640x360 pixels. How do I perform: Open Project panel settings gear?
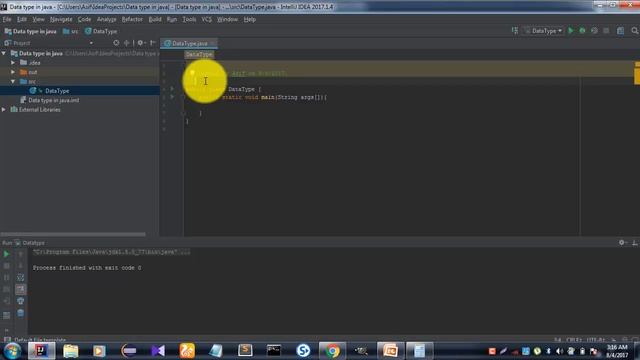tap(141, 43)
